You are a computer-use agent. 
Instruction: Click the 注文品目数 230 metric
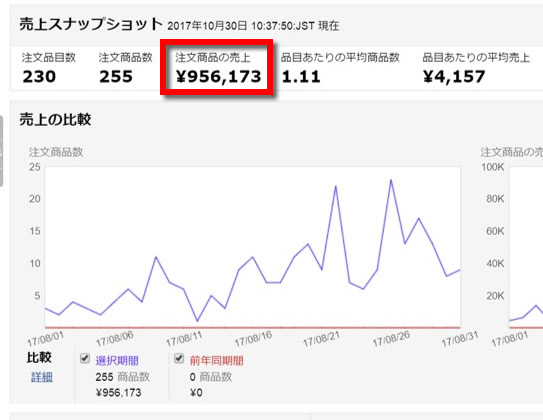48,68
